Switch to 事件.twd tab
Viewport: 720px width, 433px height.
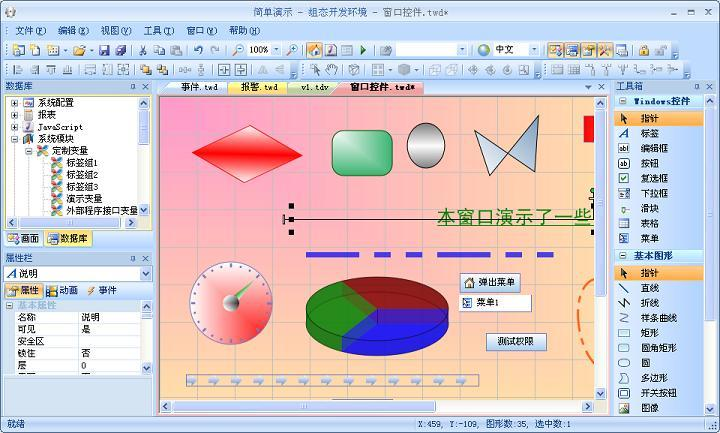click(199, 87)
